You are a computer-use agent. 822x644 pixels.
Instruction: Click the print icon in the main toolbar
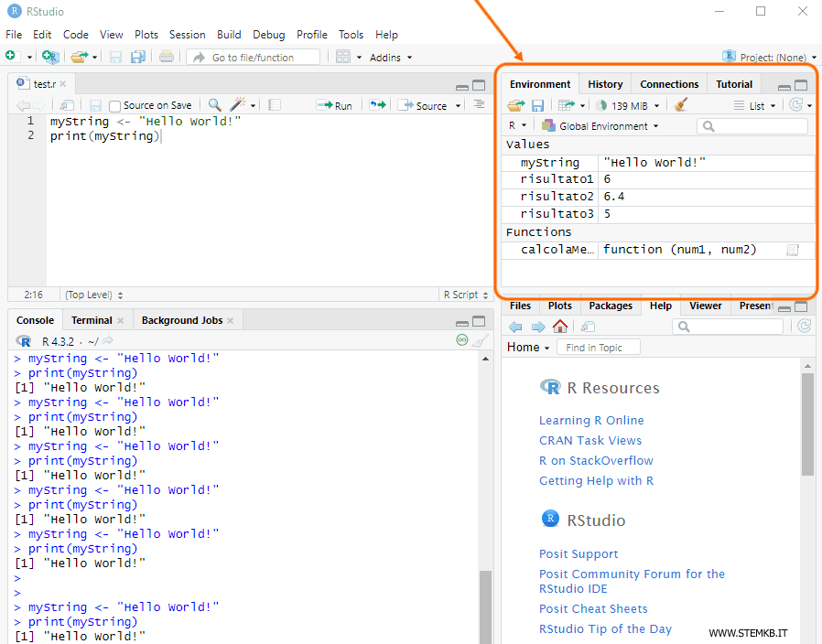[165, 56]
